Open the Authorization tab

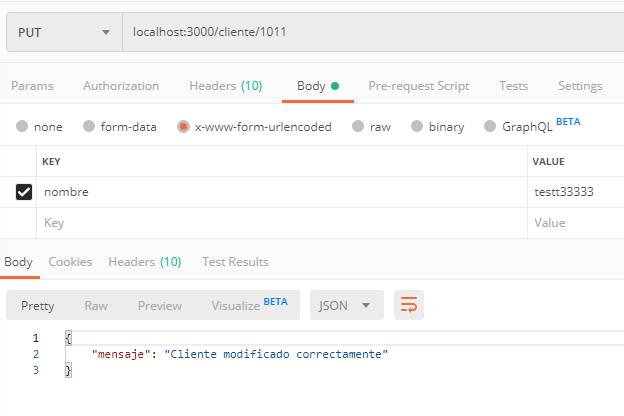pyautogui.click(x=121, y=86)
